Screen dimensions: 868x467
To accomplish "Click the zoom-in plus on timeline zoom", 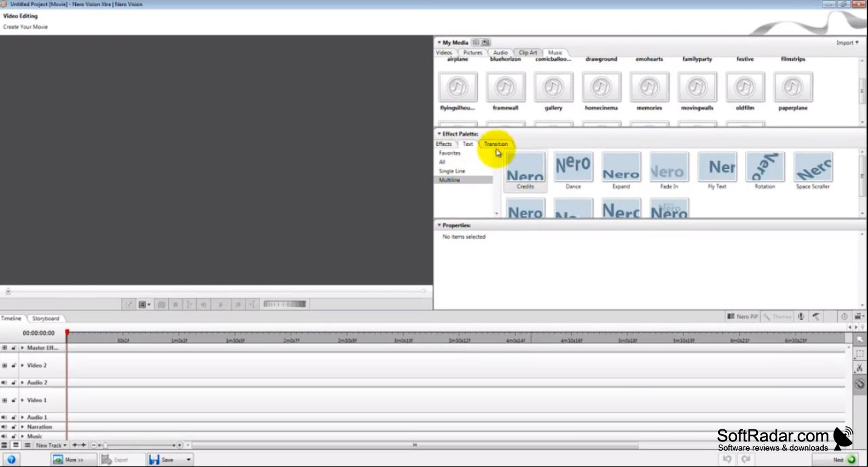I will [x=180, y=445].
